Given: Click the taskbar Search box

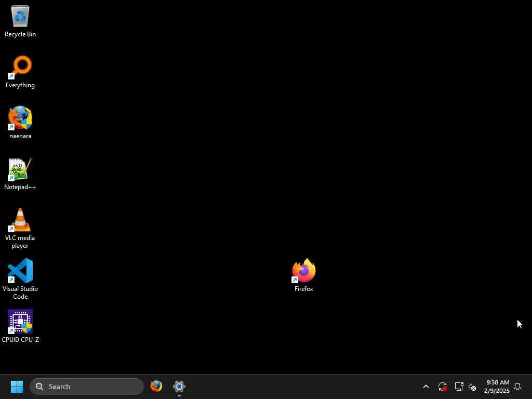Looking at the screenshot, I should [x=87, y=387].
